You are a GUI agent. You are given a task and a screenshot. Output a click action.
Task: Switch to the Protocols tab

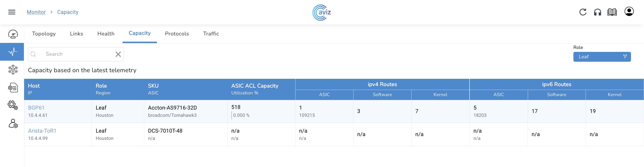[177, 34]
